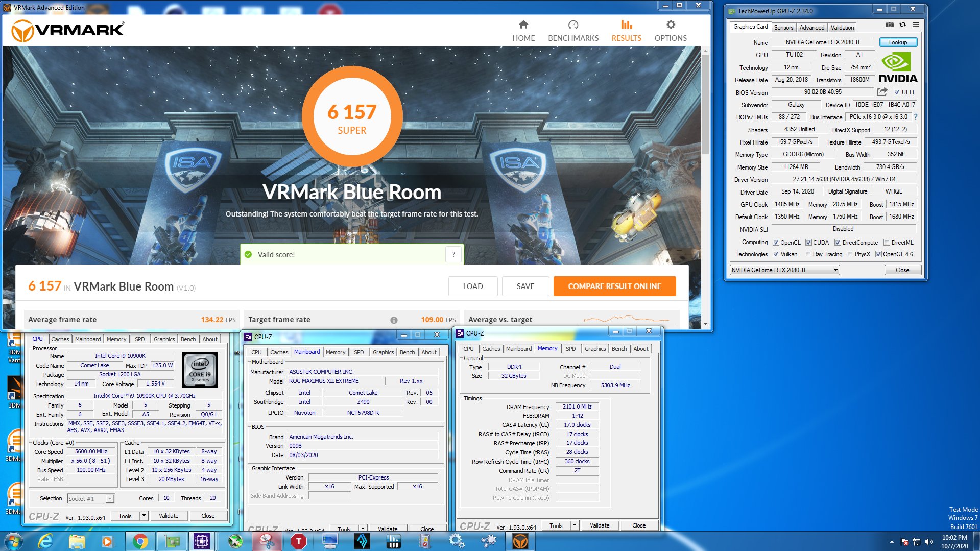Click VRMark vertical scrollbar thumb
This screenshot has height=551, width=980.
pos(705,105)
